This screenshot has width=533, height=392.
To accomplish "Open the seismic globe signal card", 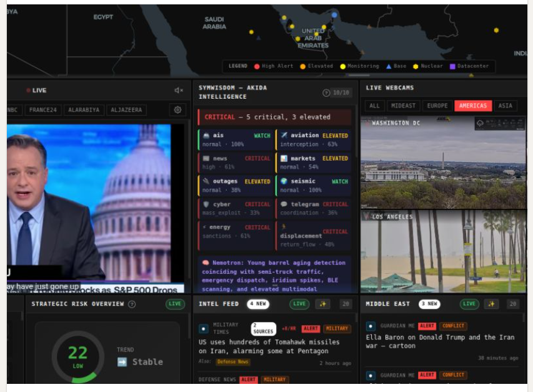I will coord(314,186).
